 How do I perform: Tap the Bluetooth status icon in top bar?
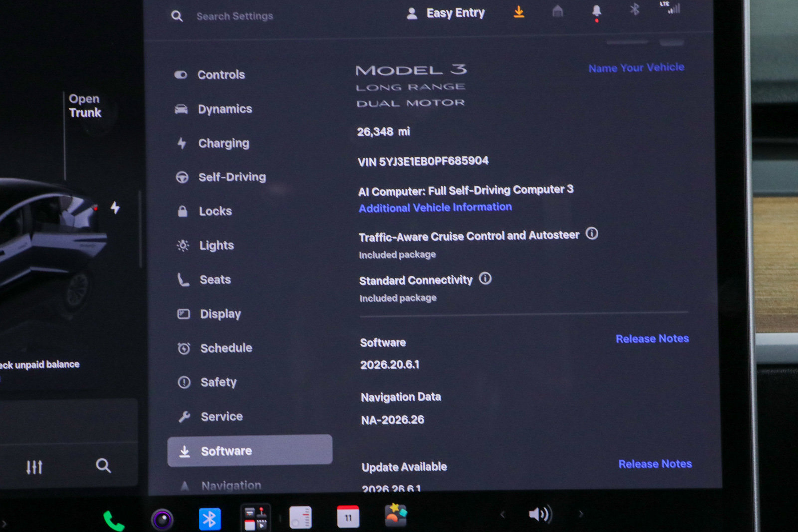tap(634, 10)
